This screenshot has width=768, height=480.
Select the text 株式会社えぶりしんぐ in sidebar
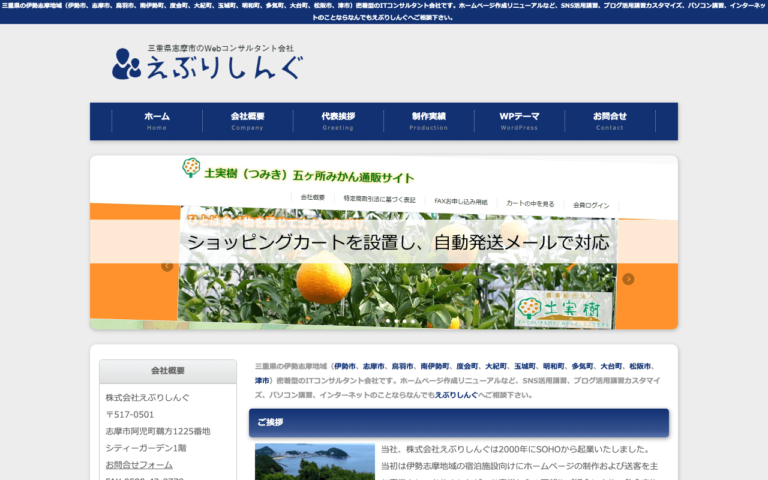tap(147, 397)
